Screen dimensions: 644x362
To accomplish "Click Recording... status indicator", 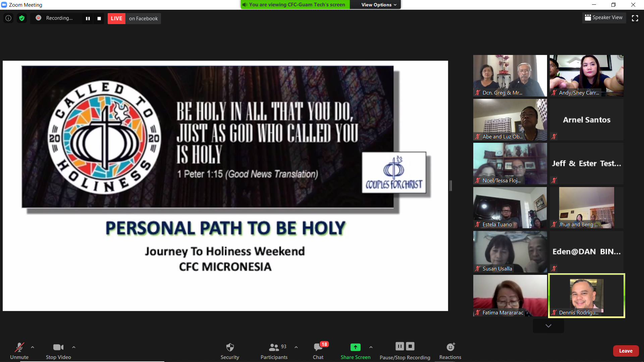I will [x=55, y=18].
